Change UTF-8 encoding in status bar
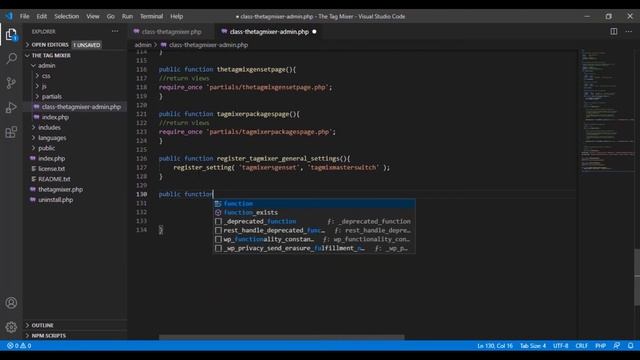Viewport: 640px width, 360px height. tap(560, 346)
